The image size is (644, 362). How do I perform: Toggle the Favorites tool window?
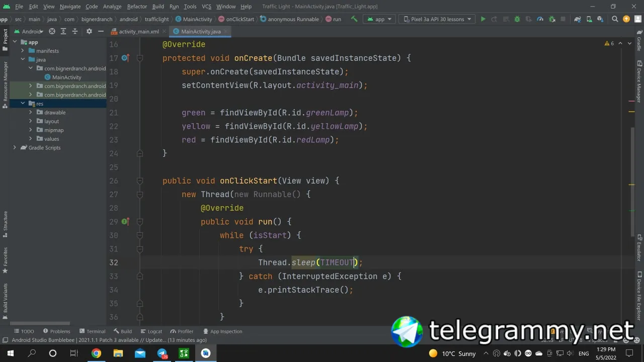(5, 260)
